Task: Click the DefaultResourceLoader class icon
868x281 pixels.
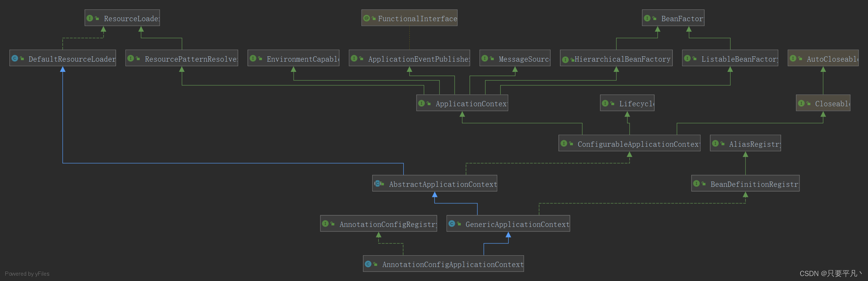Action: click(15, 58)
